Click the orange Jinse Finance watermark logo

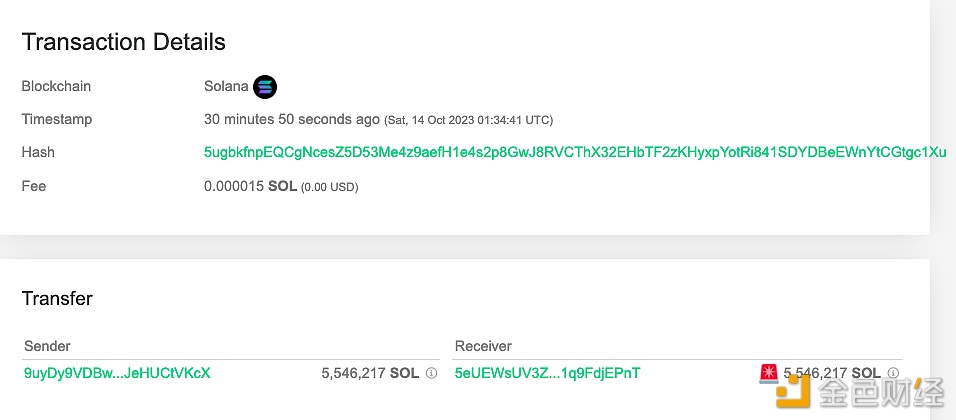pos(793,391)
